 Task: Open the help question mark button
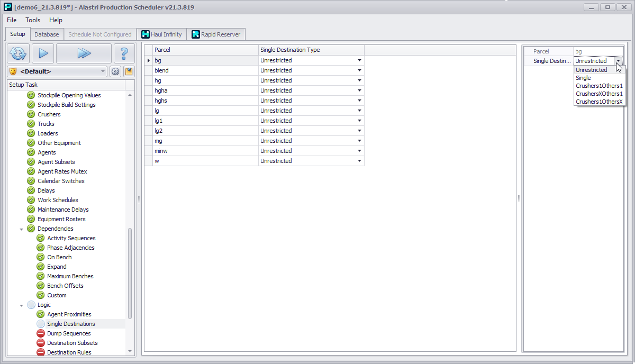[x=124, y=53]
